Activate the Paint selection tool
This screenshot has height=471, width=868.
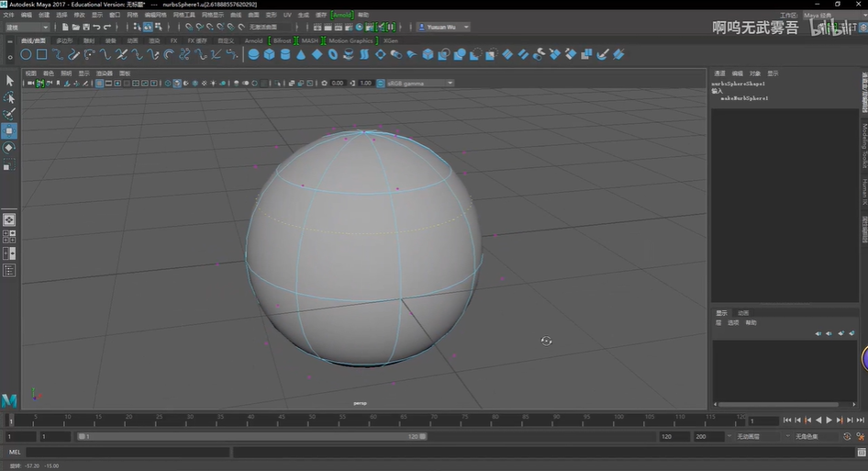click(9, 114)
